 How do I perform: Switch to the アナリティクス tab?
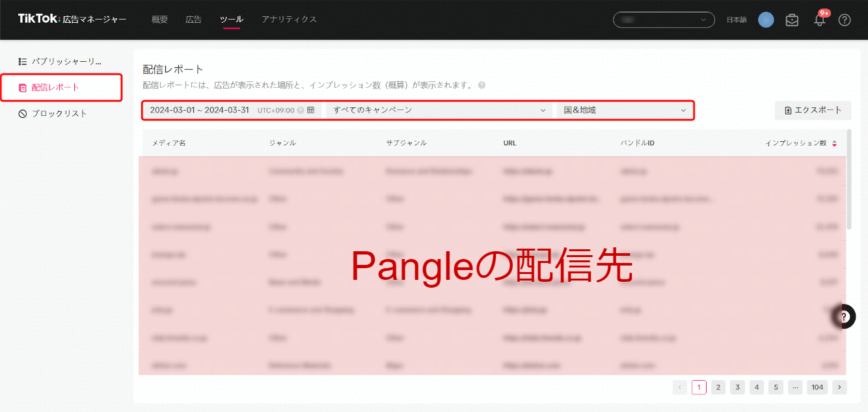tap(289, 20)
